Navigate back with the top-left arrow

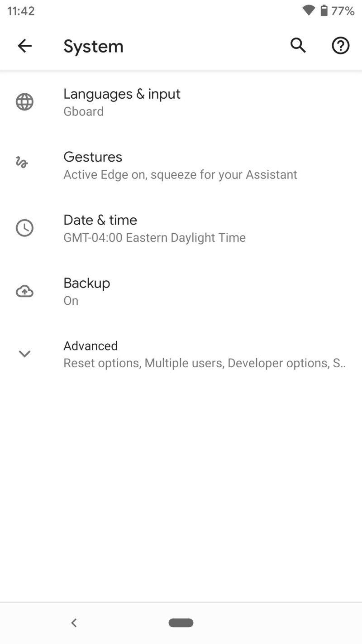(x=25, y=46)
